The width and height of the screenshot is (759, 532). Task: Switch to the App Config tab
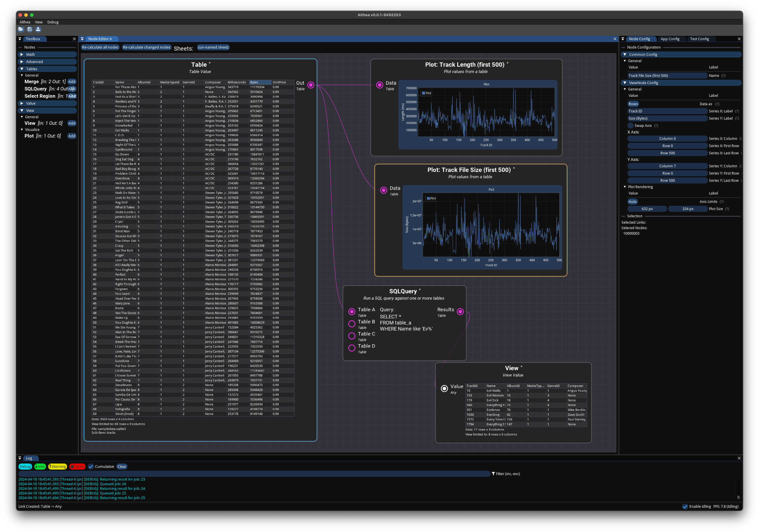pyautogui.click(x=670, y=39)
